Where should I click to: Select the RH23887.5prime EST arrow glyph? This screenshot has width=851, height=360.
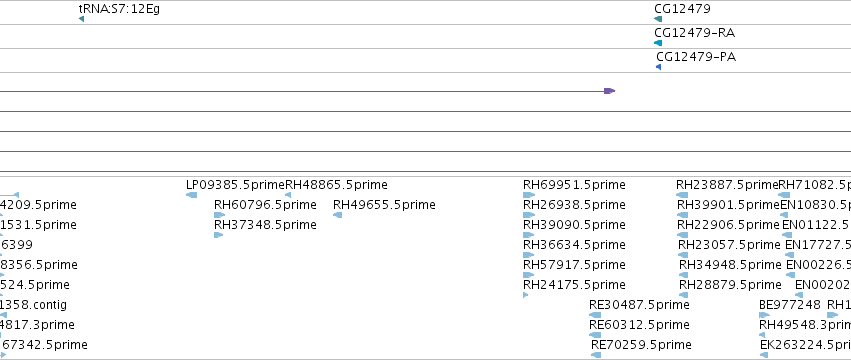[x=682, y=195]
